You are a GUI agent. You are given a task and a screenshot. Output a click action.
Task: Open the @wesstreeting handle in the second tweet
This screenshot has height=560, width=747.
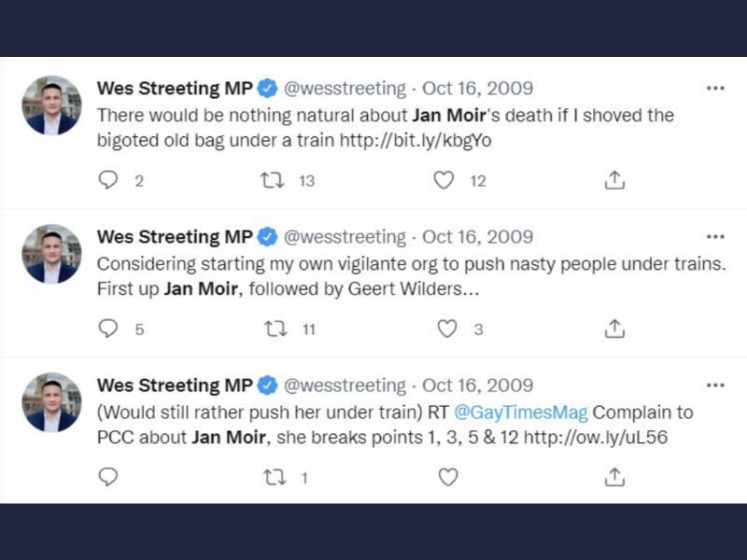point(345,237)
